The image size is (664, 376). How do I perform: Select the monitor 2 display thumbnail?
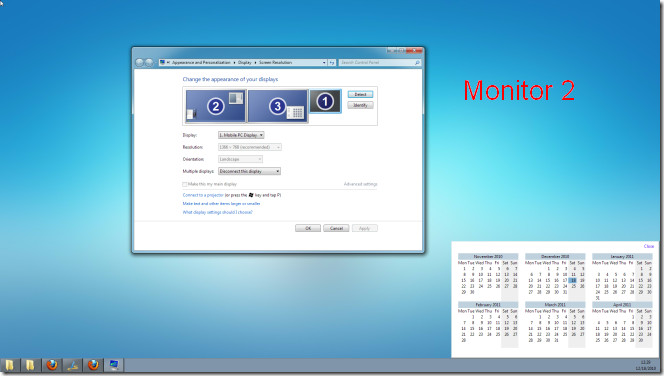(216, 105)
